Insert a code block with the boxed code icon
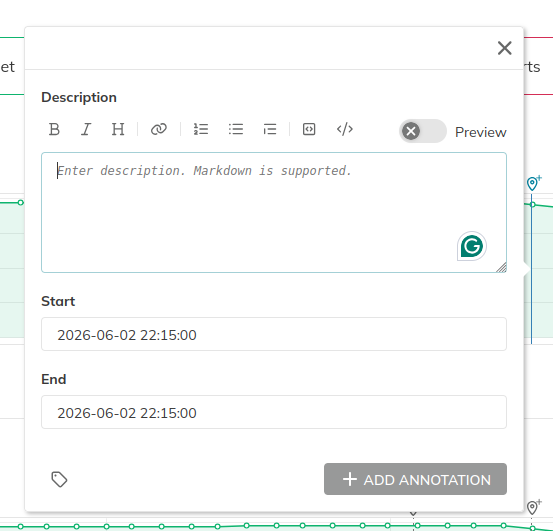Image resolution: width=553 pixels, height=531 pixels. click(x=309, y=129)
